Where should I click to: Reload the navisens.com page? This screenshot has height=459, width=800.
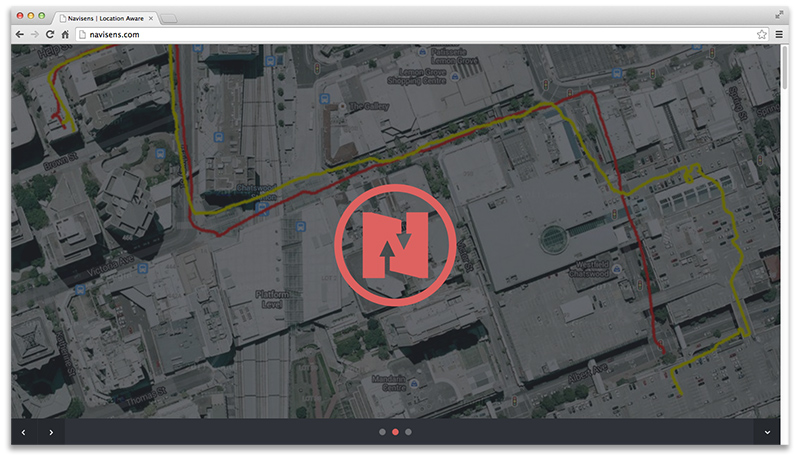click(x=49, y=34)
